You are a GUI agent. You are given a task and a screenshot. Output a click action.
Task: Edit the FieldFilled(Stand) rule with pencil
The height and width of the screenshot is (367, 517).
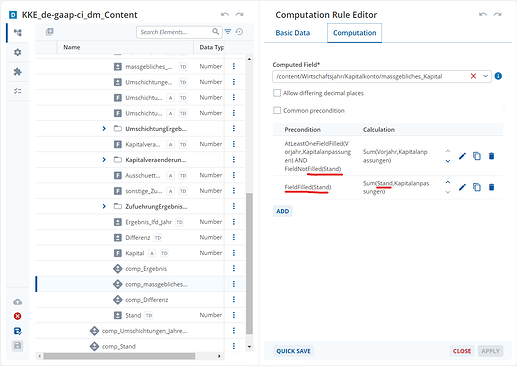(462, 187)
